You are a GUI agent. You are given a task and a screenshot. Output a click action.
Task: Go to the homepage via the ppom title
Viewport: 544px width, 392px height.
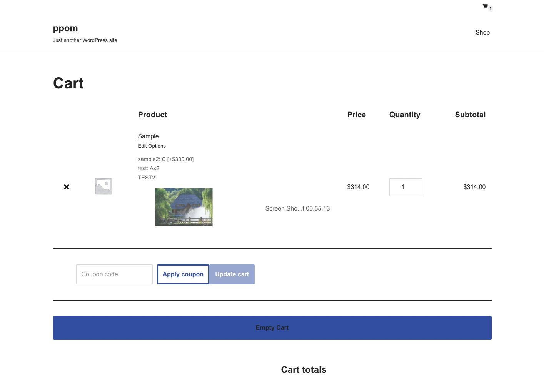tap(65, 28)
